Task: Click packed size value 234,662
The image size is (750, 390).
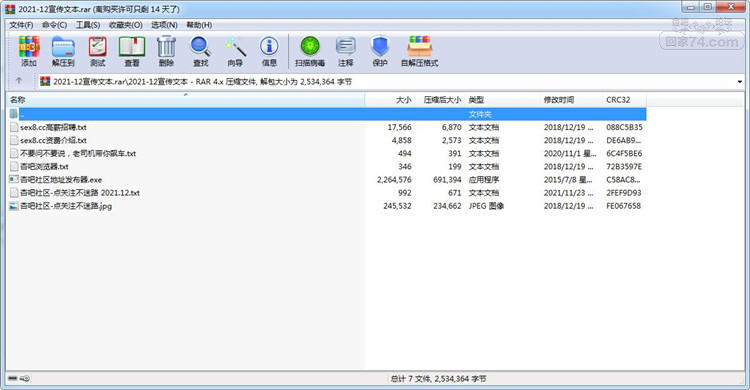Action: (x=447, y=206)
